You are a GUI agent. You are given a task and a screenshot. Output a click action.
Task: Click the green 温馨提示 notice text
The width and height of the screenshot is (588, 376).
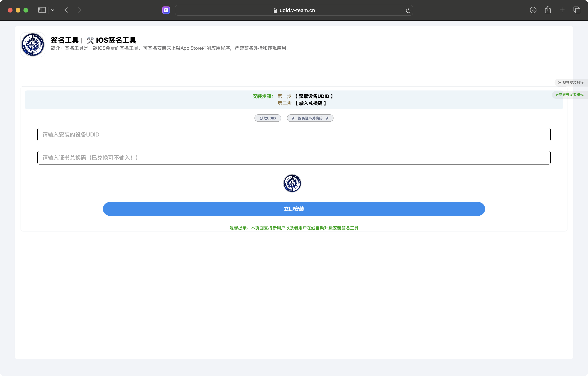294,228
